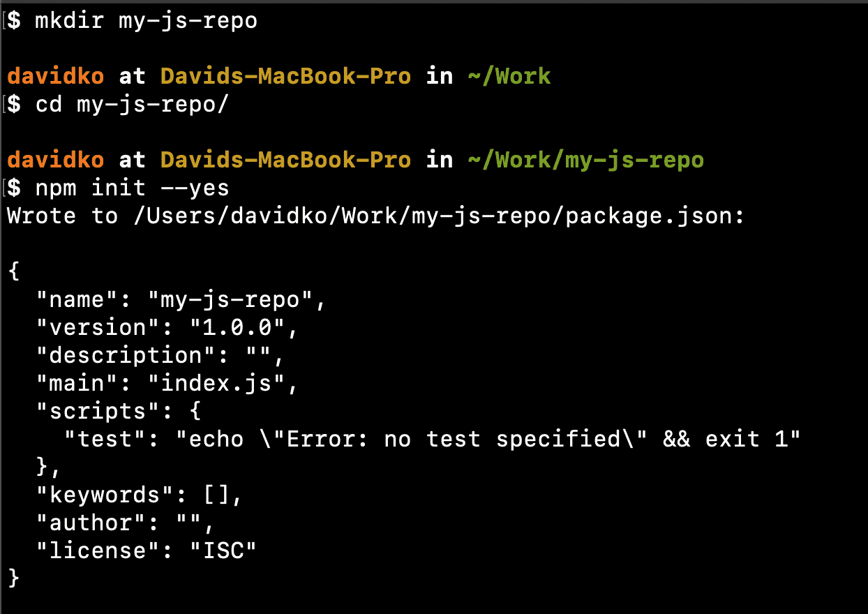Click the "name" key in JSON output
The height and width of the screenshot is (614, 868).
(x=76, y=300)
